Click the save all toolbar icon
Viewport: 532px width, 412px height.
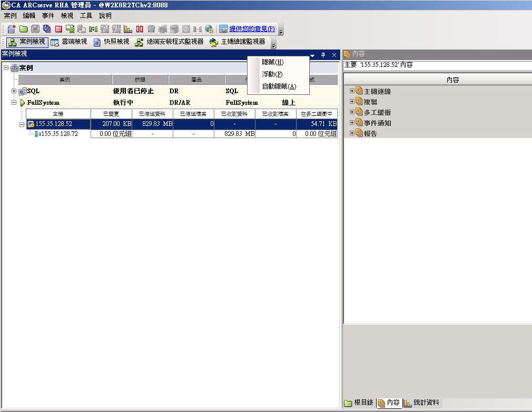(47, 29)
